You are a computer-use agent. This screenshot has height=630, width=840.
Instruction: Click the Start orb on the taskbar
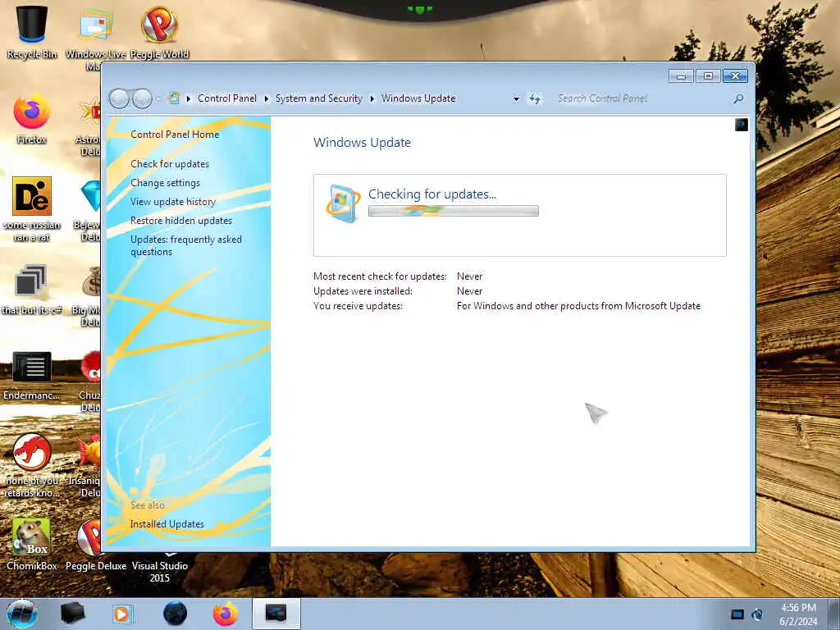pyautogui.click(x=22, y=614)
